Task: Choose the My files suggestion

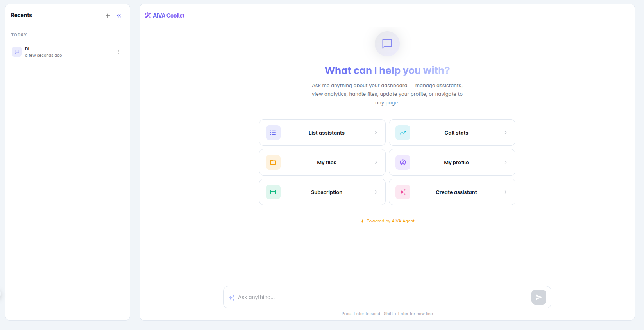Action: point(322,162)
